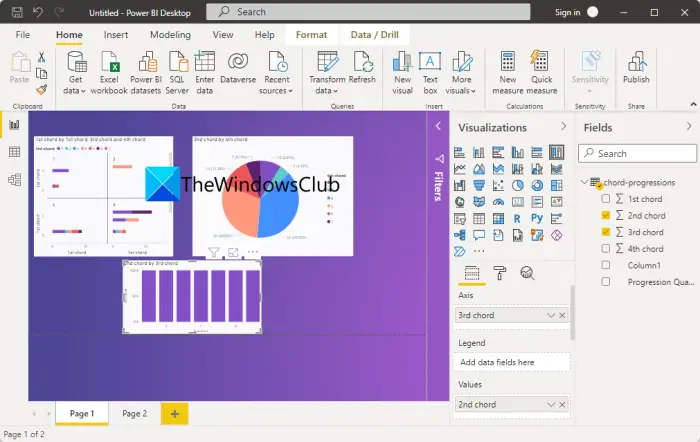Click the filter icon above bar chart
Image resolution: width=700 pixels, height=442 pixels.
213,252
